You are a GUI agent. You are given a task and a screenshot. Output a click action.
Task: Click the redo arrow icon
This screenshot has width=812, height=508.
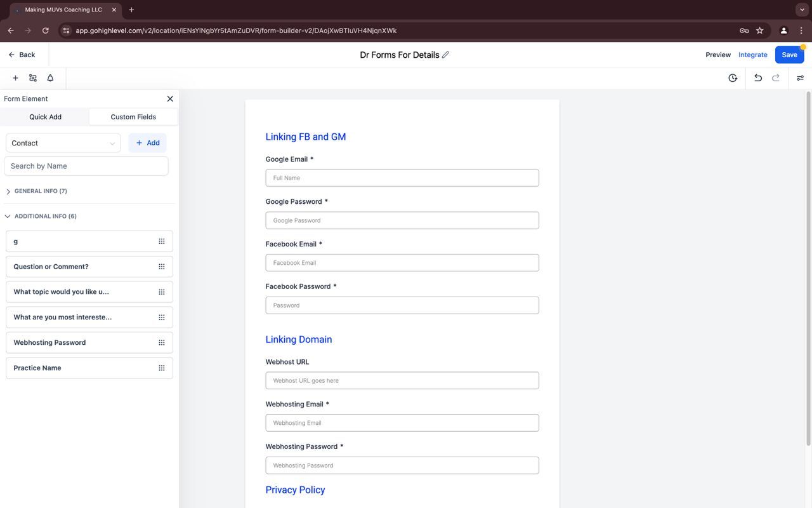click(x=776, y=78)
